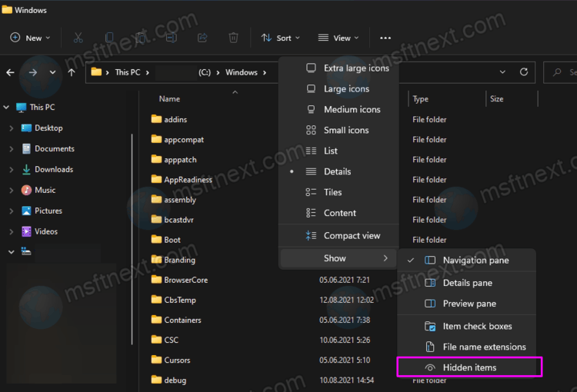Screen dimensions: 577x392
Task: Select the Cursors folder
Action: 171,360
